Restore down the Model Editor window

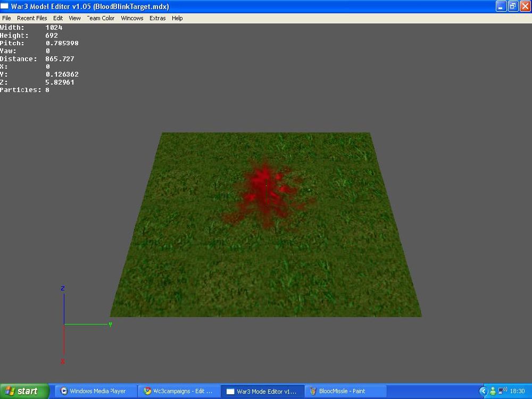tap(513, 6)
